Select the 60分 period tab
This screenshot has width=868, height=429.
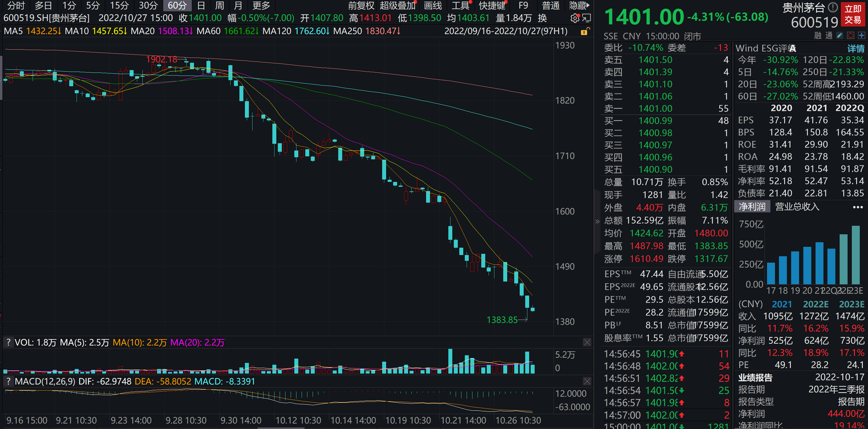point(177,5)
